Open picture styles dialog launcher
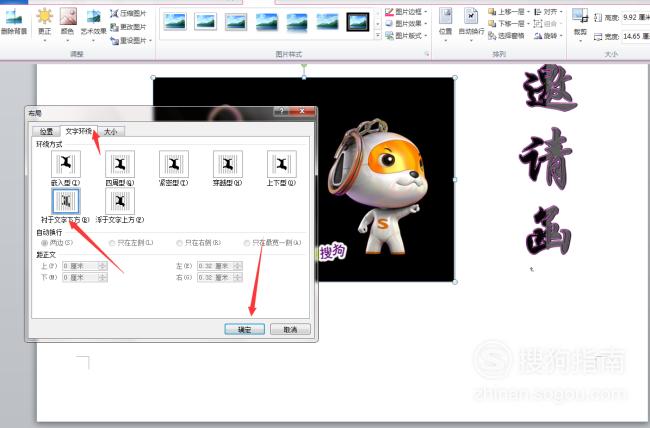650x428 pixels. (x=427, y=54)
